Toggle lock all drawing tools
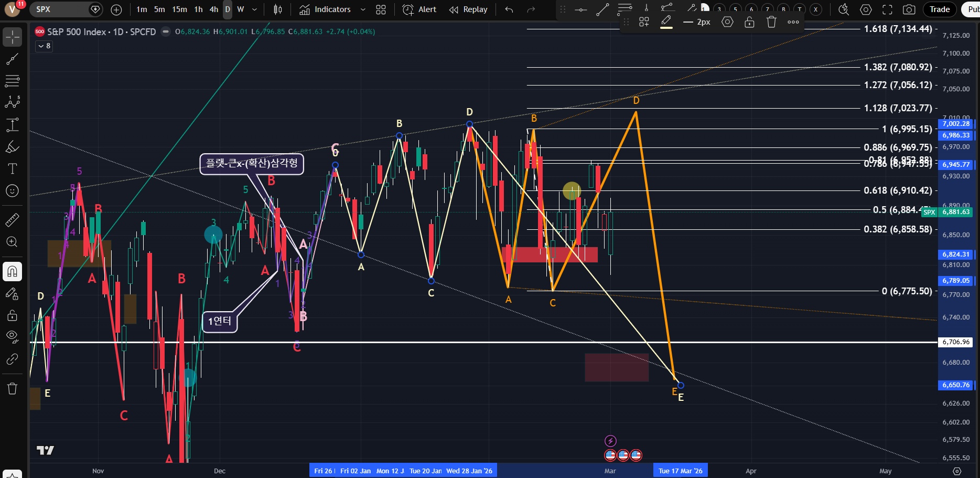This screenshot has width=980, height=478. tap(12, 315)
